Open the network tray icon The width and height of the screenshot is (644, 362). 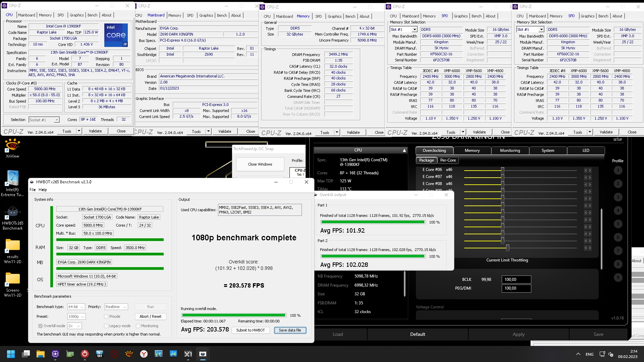pos(602,354)
